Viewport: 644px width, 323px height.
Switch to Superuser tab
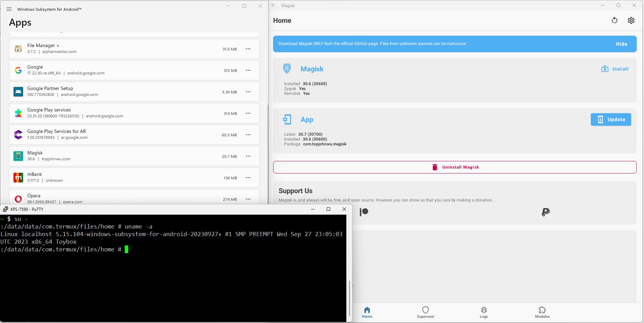click(x=426, y=312)
